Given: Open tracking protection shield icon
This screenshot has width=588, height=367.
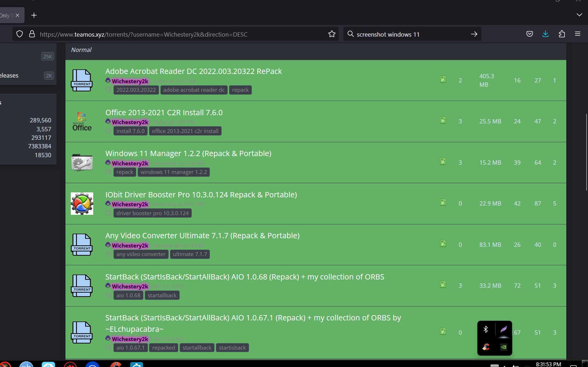Looking at the screenshot, I should pos(20,34).
